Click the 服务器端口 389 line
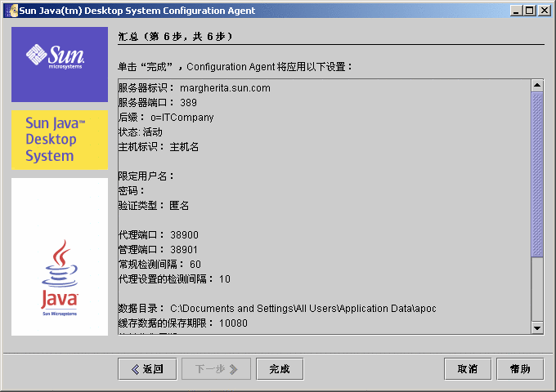The image size is (556, 392). (x=158, y=103)
